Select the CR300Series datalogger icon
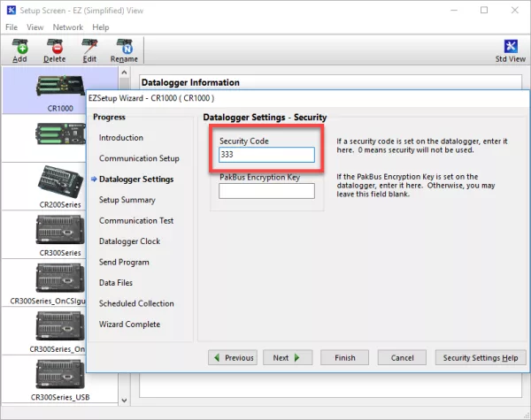Screen dimensions: 531x420 point(60,230)
